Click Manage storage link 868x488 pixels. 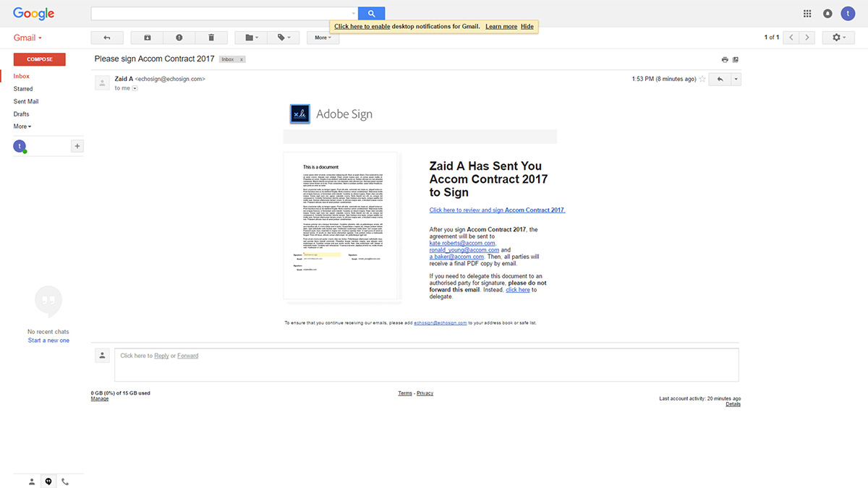click(100, 399)
